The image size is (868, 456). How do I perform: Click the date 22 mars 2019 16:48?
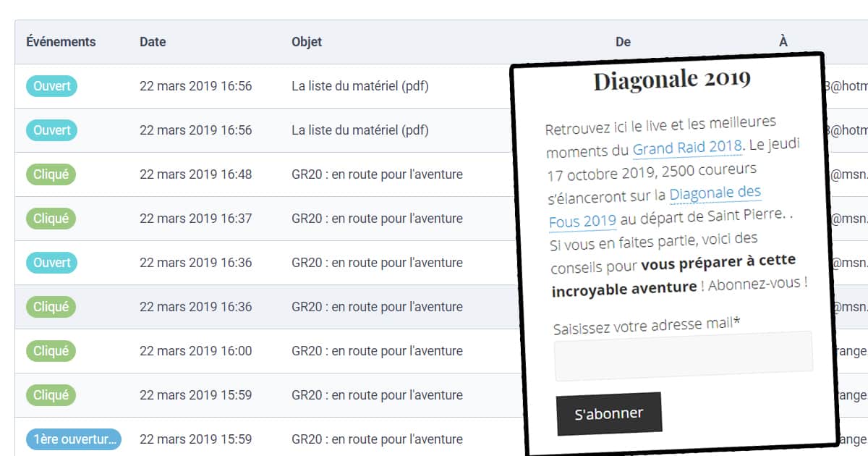click(195, 174)
